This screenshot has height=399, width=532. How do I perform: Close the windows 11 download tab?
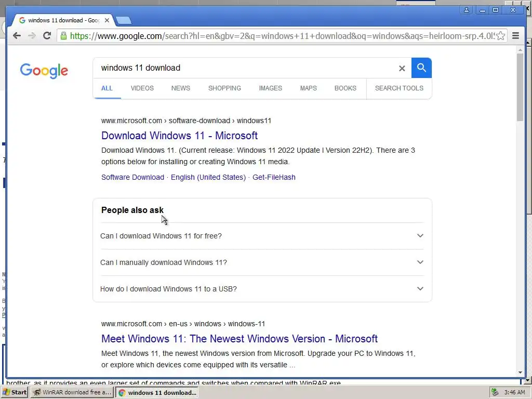click(x=107, y=20)
